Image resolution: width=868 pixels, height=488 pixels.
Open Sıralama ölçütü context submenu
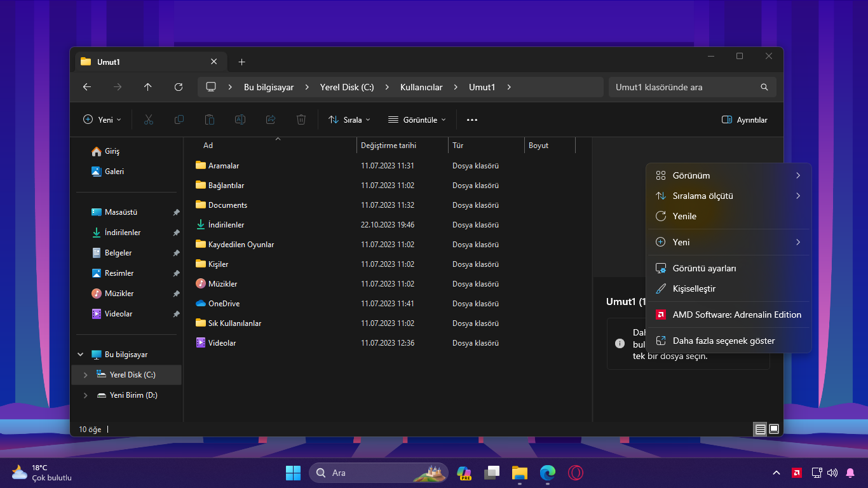[x=729, y=196]
